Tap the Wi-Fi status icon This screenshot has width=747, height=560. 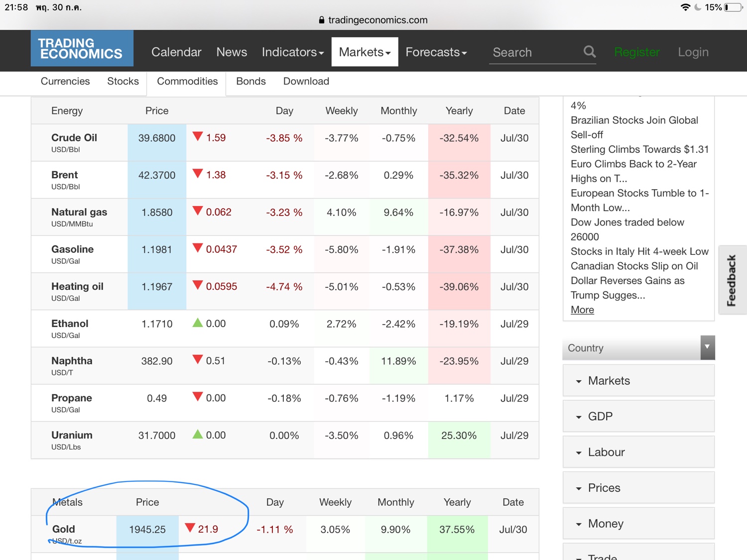[685, 7]
